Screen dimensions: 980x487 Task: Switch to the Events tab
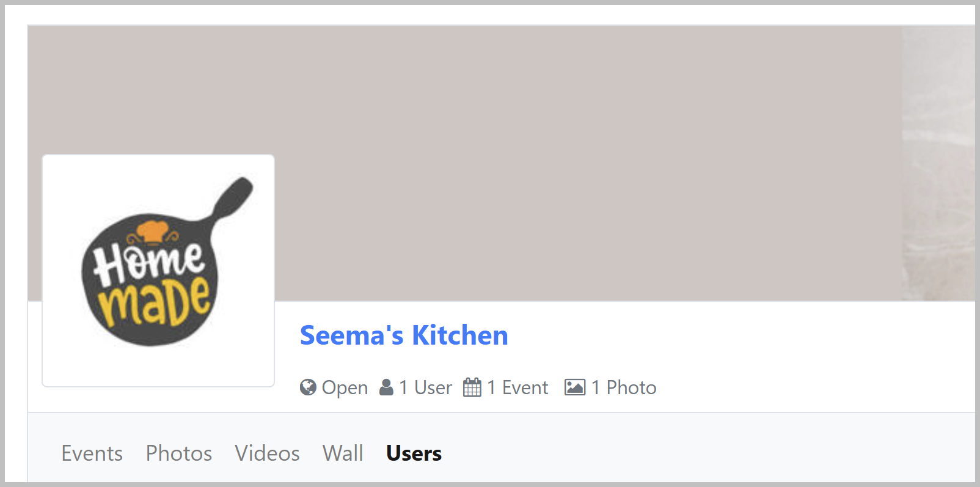click(92, 453)
